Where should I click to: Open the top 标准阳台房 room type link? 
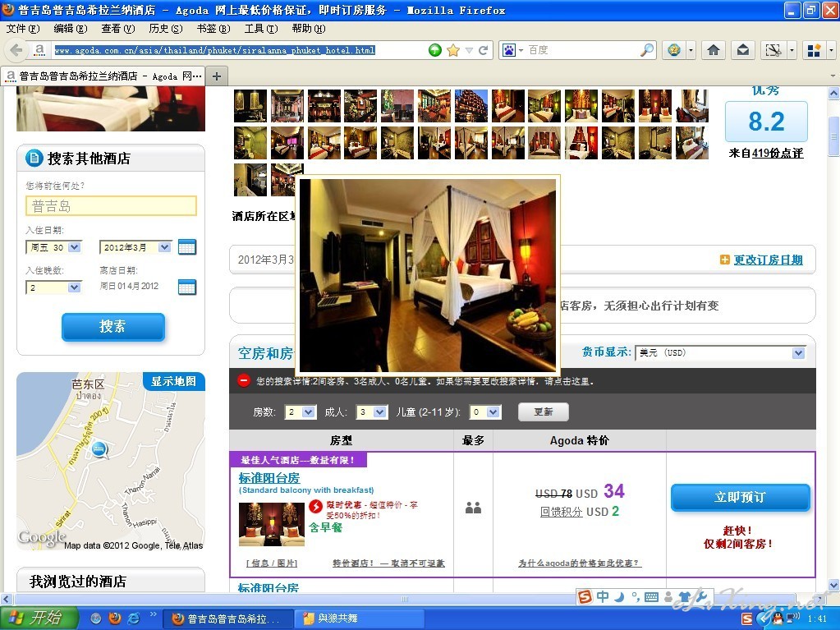click(269, 477)
